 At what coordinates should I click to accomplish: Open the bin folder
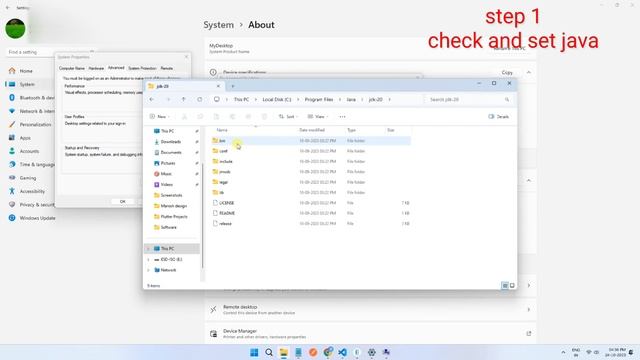pos(222,141)
